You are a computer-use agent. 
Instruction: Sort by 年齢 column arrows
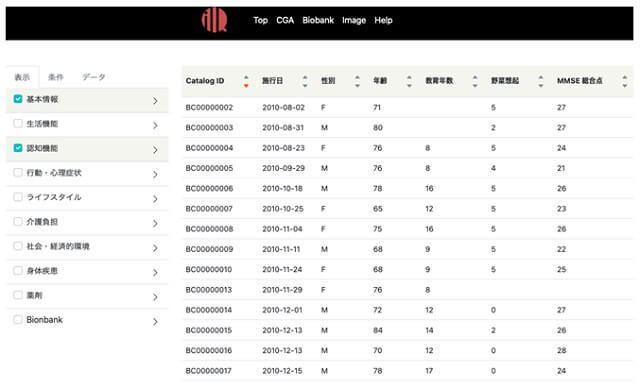pyautogui.click(x=409, y=81)
